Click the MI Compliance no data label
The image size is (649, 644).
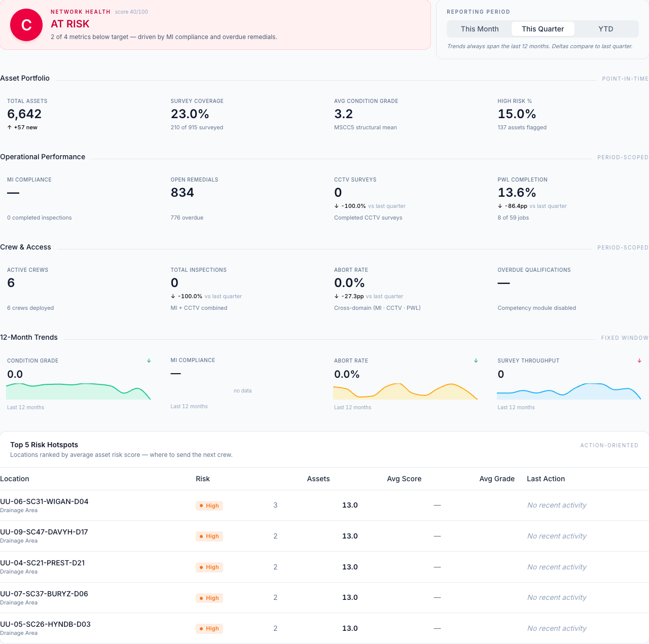click(242, 390)
